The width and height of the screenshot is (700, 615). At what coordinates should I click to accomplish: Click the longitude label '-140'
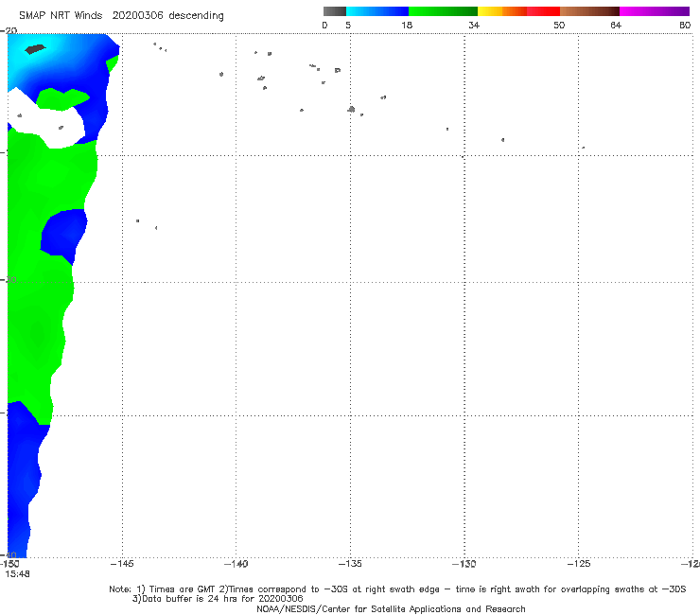[x=236, y=564]
